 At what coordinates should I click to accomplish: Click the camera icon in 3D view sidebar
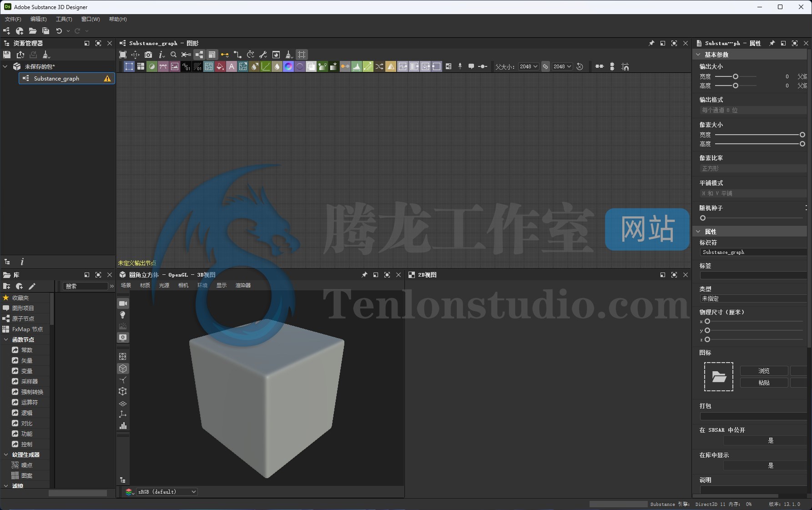coord(123,303)
